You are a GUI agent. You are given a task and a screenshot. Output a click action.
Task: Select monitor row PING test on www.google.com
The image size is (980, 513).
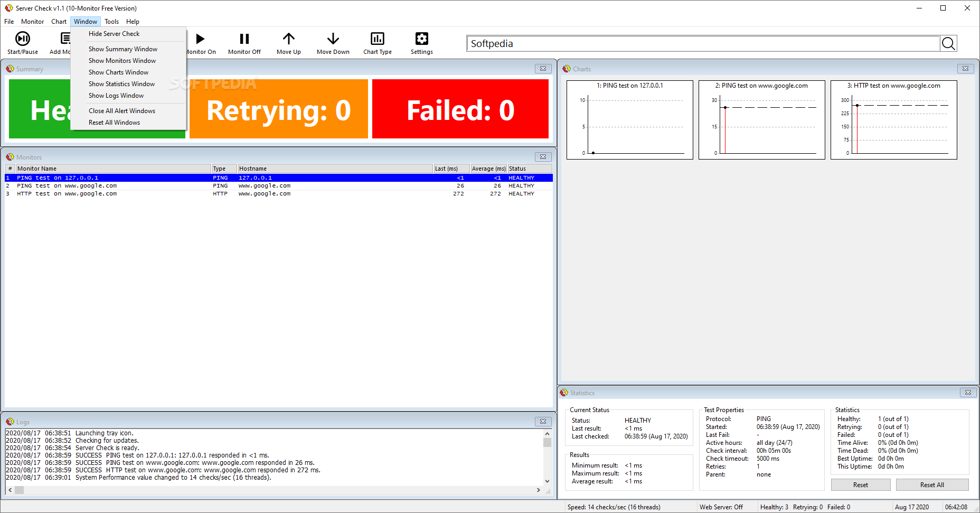coord(279,186)
